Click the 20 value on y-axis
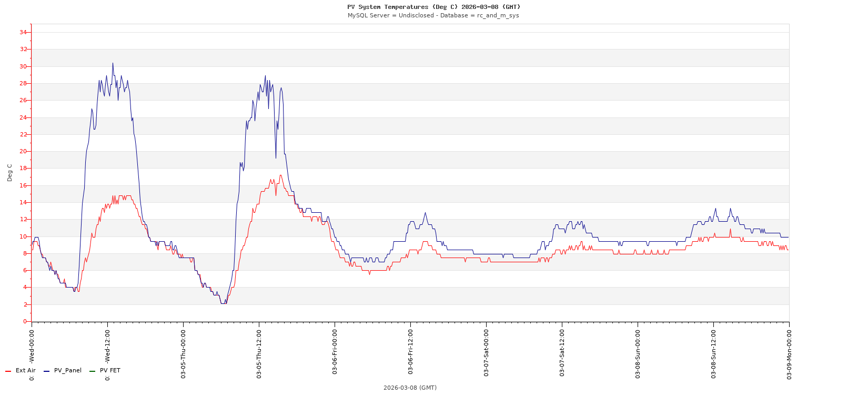Image resolution: width=868 pixels, height=395 pixels. [23, 151]
